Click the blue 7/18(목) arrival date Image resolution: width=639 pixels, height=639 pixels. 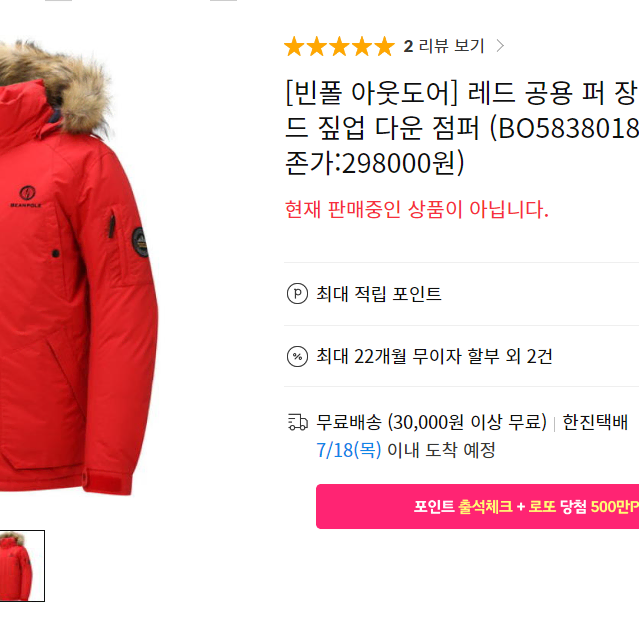point(349,450)
